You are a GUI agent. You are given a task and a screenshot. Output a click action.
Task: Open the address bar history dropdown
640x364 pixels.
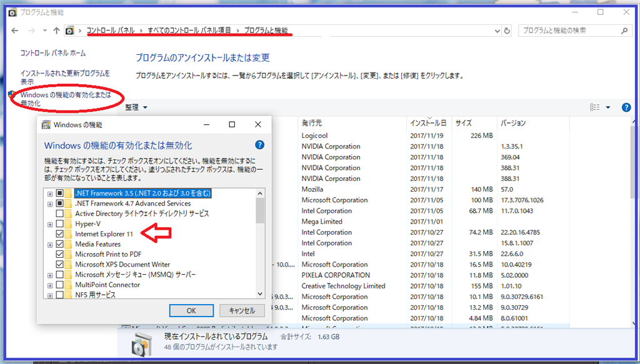coord(497,31)
